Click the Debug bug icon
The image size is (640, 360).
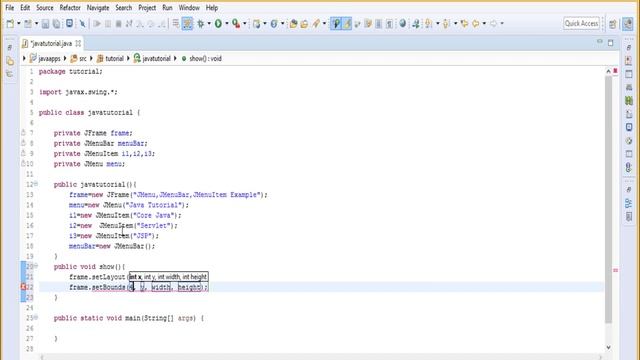click(x=200, y=24)
